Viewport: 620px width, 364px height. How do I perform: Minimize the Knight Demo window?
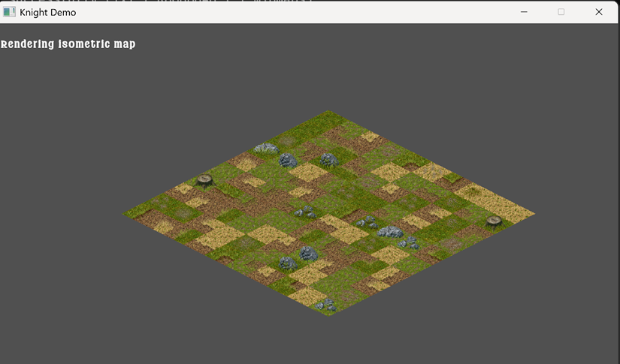(524, 12)
